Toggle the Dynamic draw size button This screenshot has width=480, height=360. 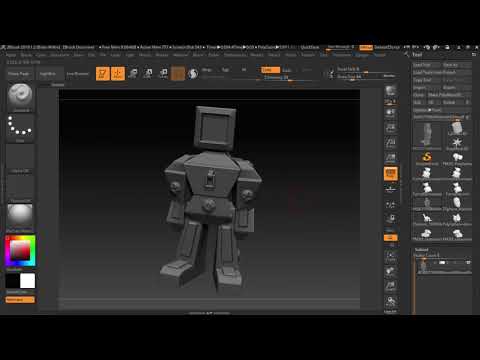(x=389, y=76)
